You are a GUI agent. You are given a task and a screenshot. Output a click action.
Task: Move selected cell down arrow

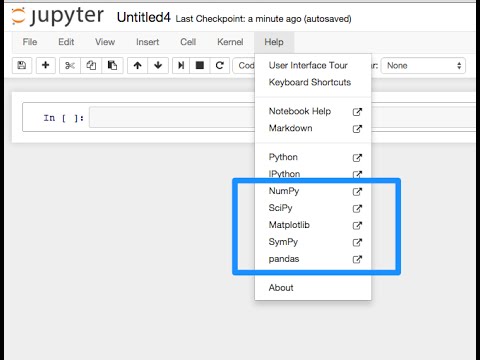pyautogui.click(x=158, y=65)
